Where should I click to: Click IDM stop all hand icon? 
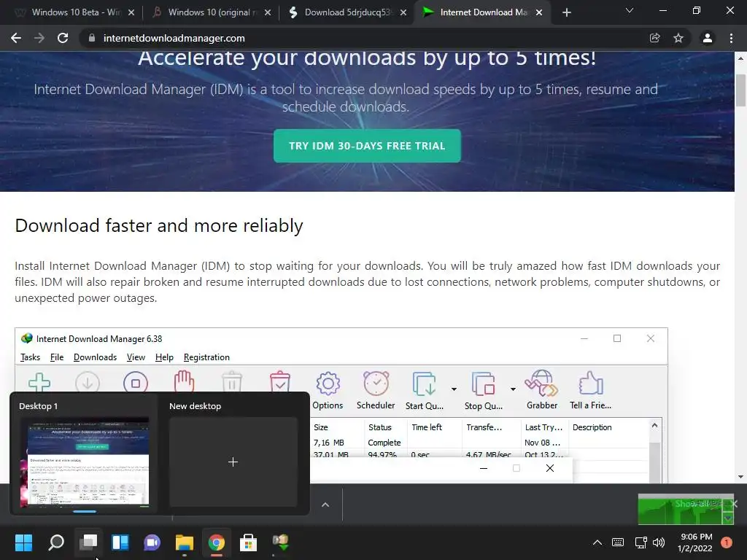coord(184,381)
